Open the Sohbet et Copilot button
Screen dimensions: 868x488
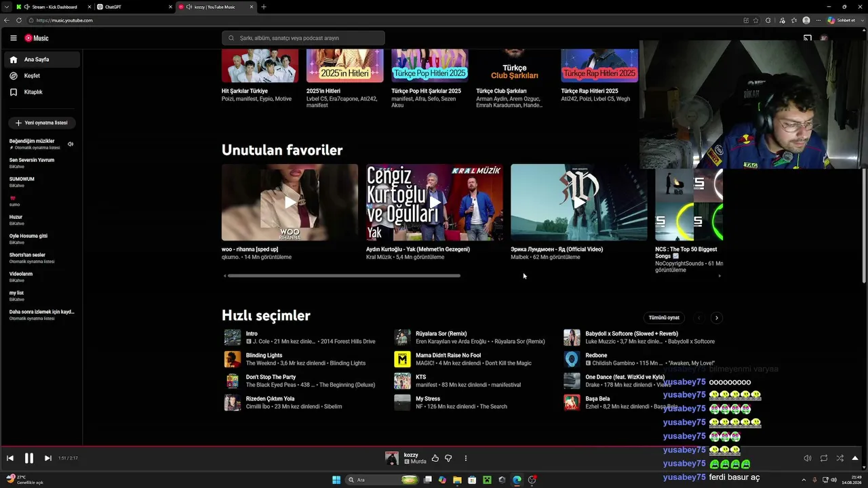coord(841,20)
